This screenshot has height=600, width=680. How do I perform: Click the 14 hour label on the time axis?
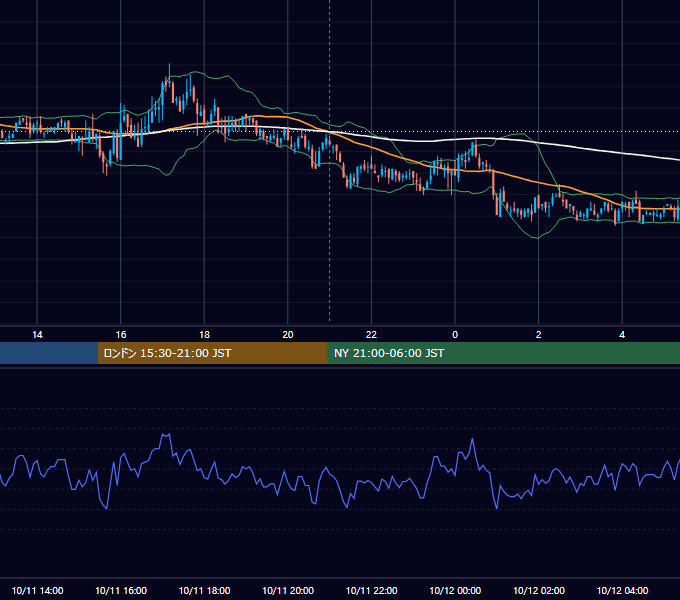(x=37, y=335)
